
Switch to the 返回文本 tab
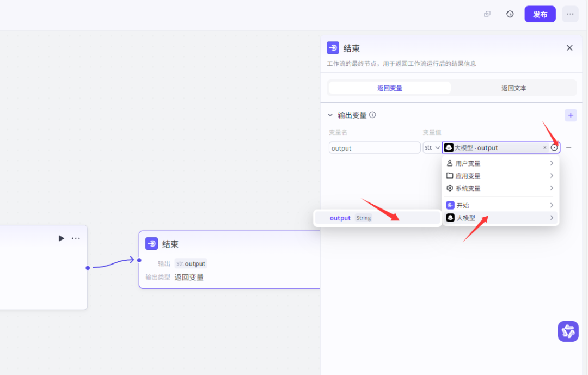click(x=514, y=87)
